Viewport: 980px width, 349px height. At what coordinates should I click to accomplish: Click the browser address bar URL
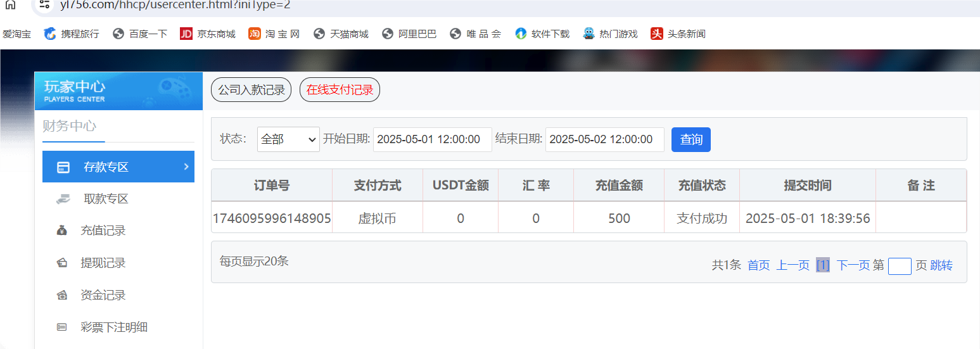coord(175,4)
